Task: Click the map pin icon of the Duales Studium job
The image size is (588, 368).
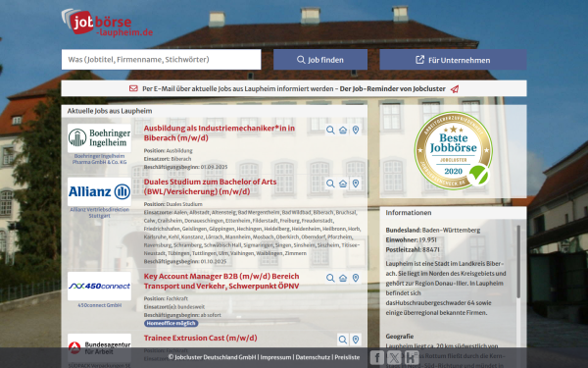Action: pos(356,184)
